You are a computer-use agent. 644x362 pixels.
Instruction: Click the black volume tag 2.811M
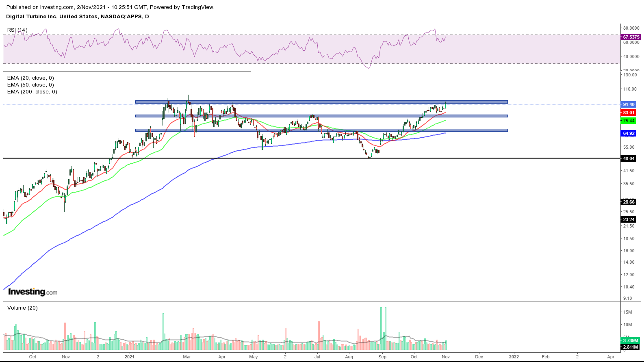(x=630, y=347)
